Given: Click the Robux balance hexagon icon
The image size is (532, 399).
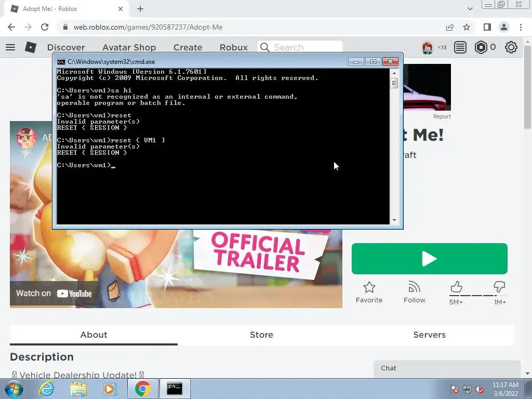Looking at the screenshot, I should pos(481,47).
